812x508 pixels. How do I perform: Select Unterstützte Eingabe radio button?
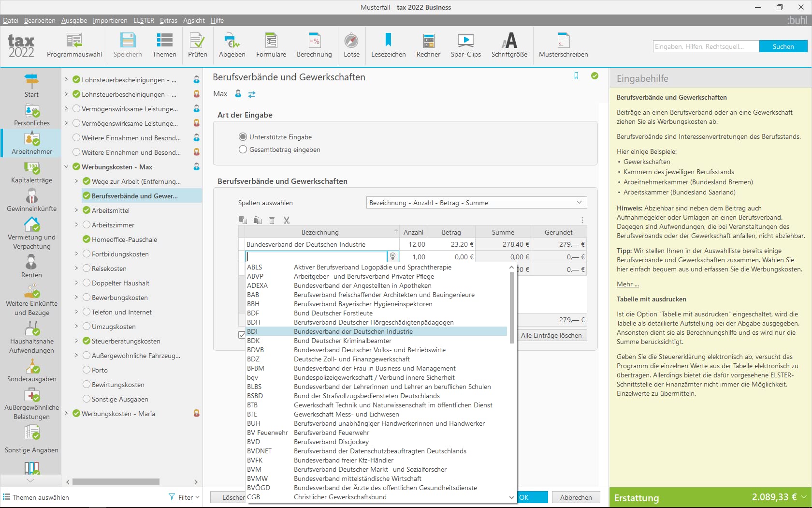pyautogui.click(x=243, y=137)
